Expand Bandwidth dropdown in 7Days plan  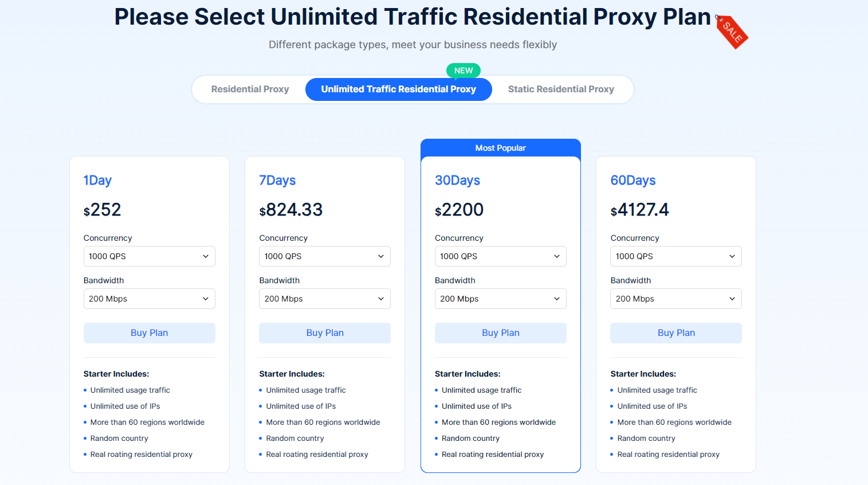[x=325, y=299]
